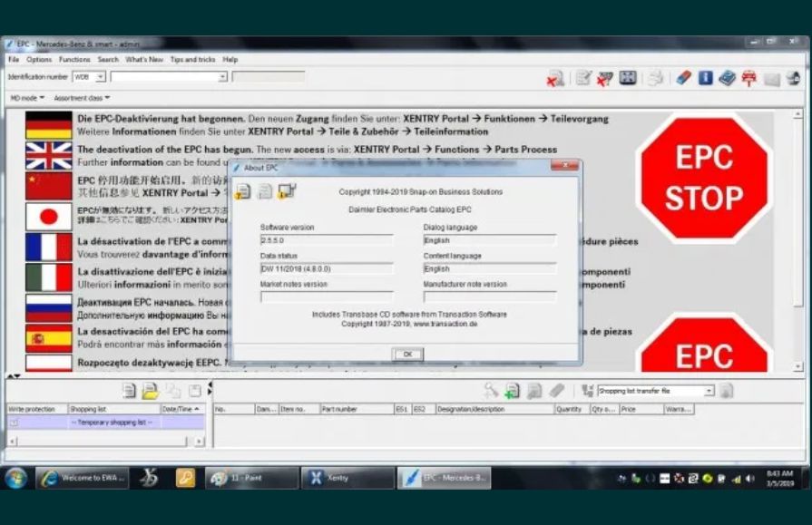Open the File menu
This screenshot has width=812, height=525.
[14, 60]
